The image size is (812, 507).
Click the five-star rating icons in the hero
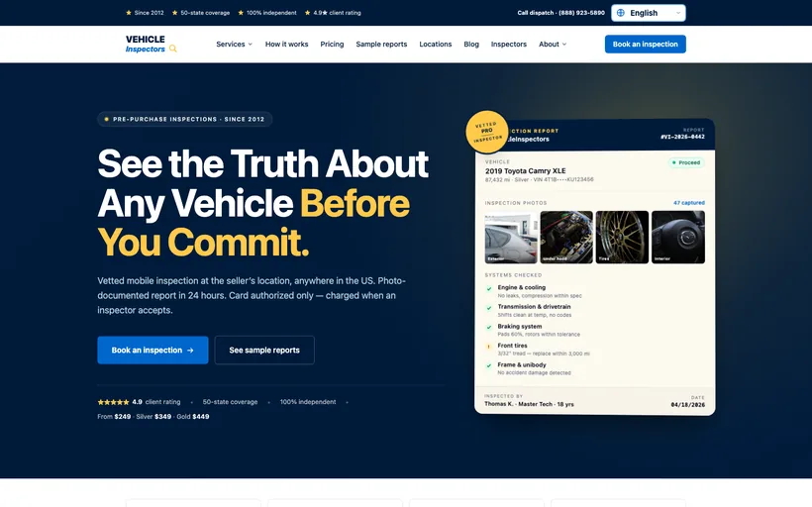(114, 402)
